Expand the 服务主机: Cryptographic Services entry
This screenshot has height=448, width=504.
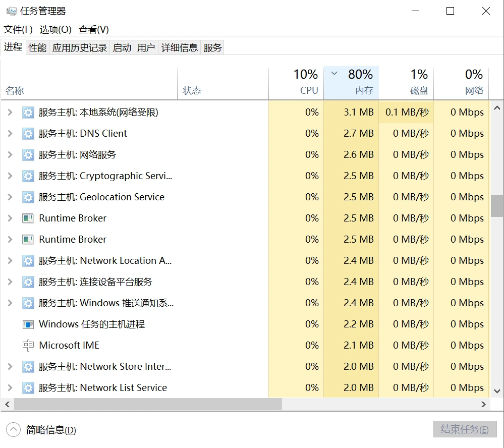pyautogui.click(x=10, y=176)
